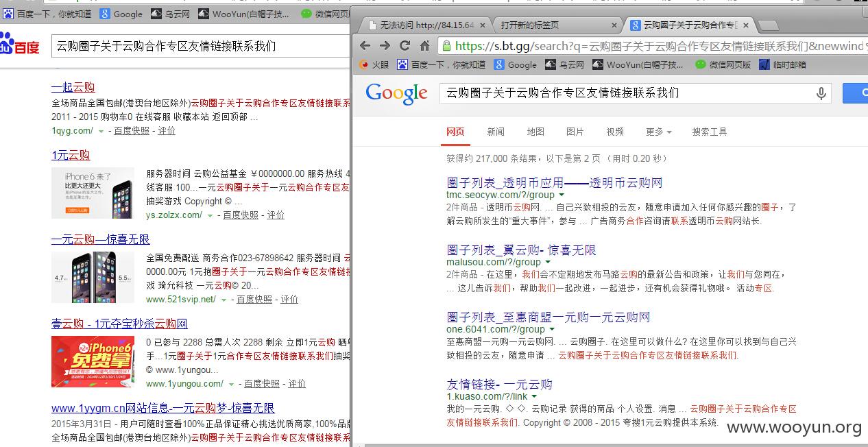Switch to 新闻 results in Google
Image resolution: width=868 pixels, height=447 pixels.
[x=496, y=132]
